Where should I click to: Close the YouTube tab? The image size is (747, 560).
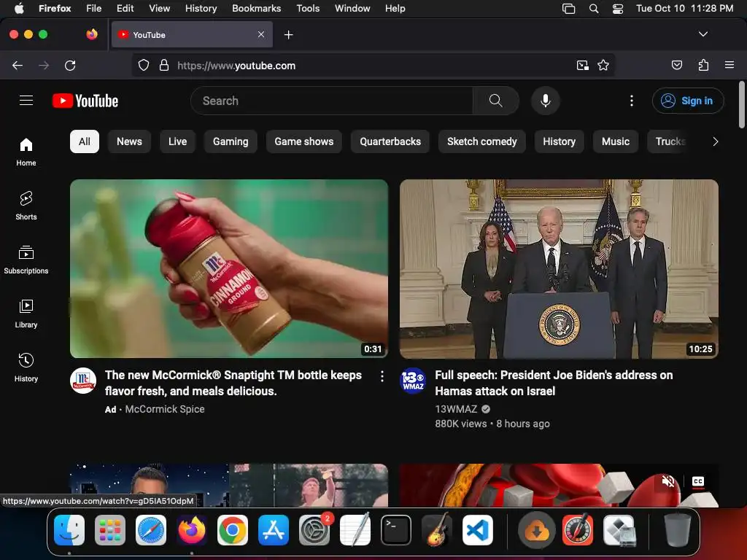click(x=261, y=34)
